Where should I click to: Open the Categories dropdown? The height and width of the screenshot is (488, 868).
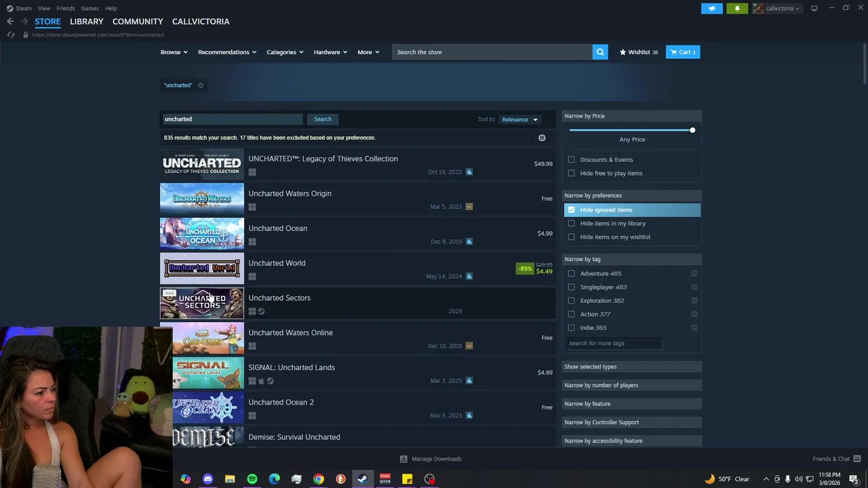click(x=285, y=52)
